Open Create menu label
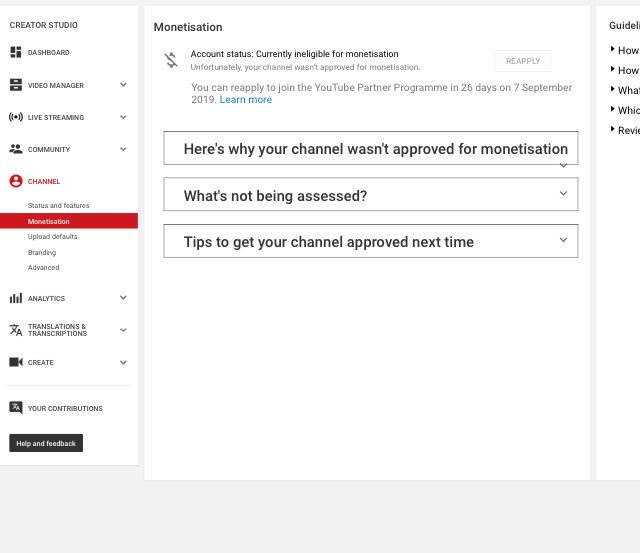 40,362
